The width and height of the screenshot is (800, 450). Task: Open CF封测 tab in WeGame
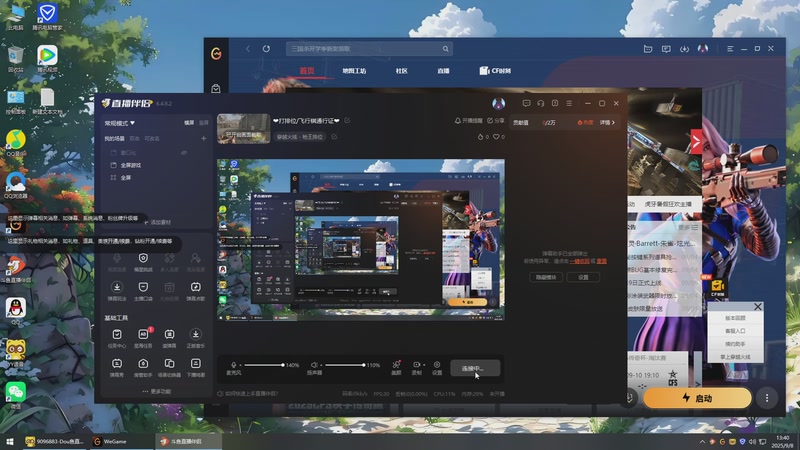[495, 70]
